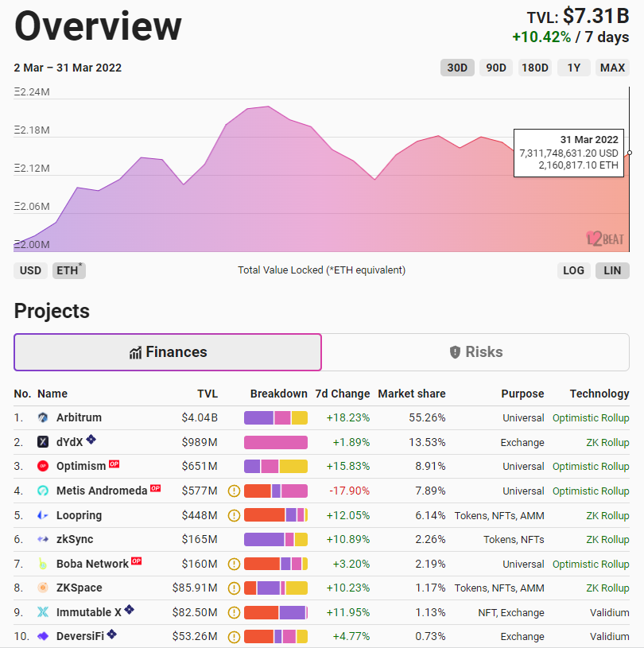644x648 pixels.
Task: Click the Immutable X logo icon
Action: coord(43,612)
